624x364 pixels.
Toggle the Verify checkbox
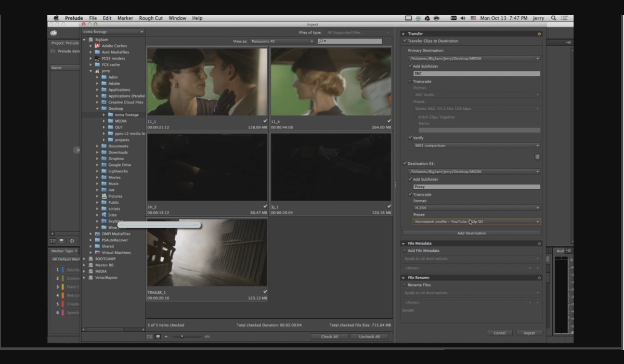click(x=410, y=138)
